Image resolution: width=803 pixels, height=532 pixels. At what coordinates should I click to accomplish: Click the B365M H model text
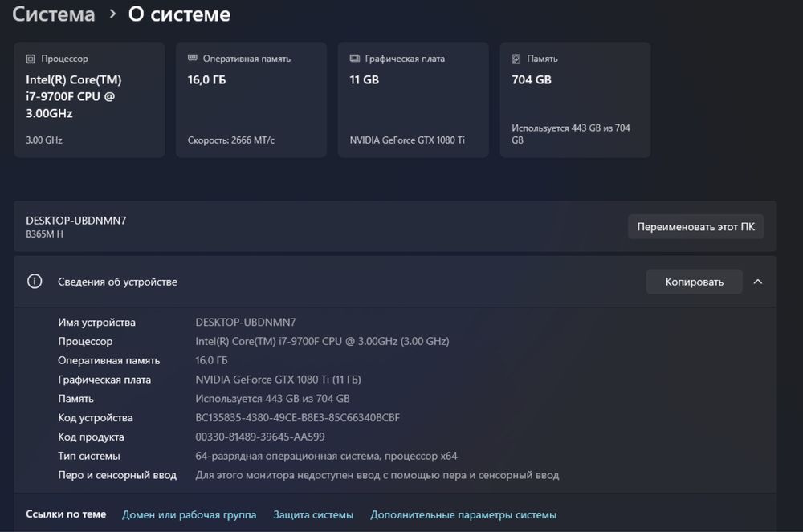44,234
